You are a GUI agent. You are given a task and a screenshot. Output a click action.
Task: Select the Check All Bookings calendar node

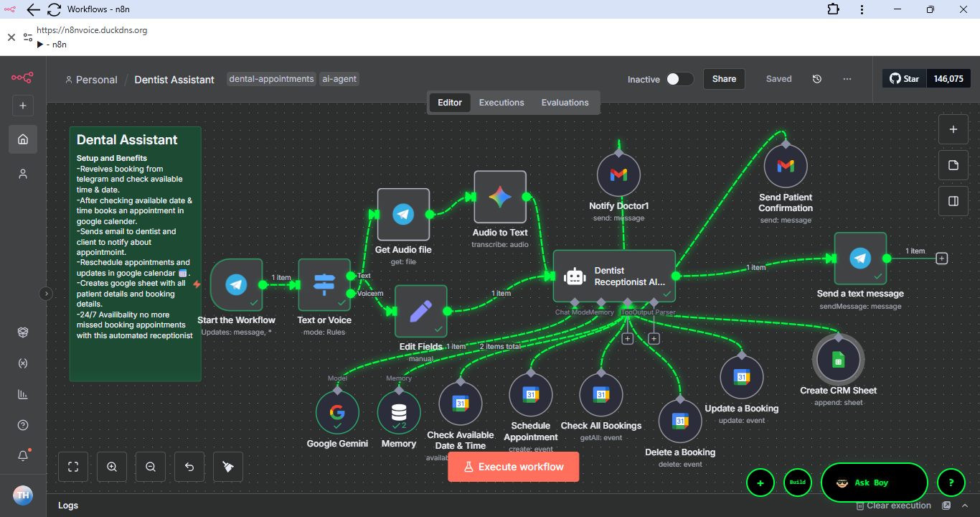tap(601, 394)
